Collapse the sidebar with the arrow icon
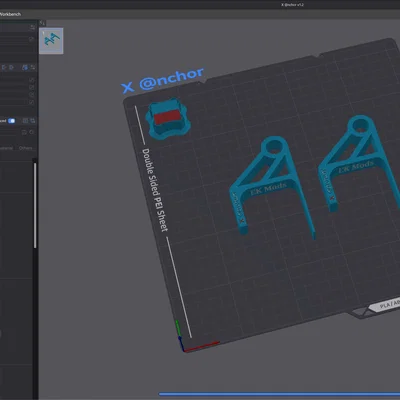 pyautogui.click(x=42, y=23)
